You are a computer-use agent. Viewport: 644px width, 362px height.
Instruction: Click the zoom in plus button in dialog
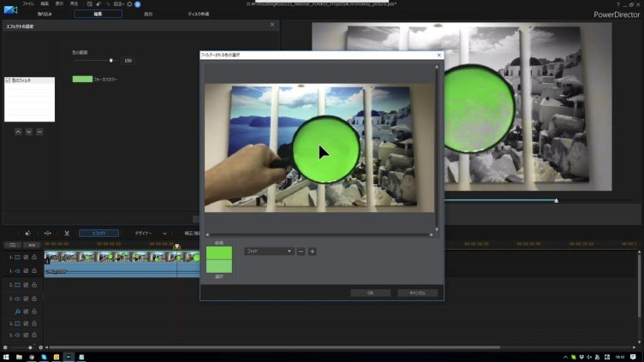pos(312,251)
